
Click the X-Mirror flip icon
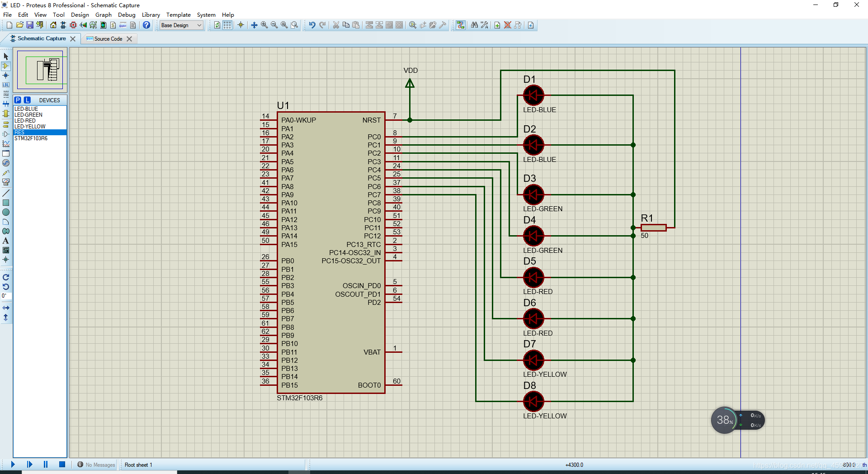(x=6, y=308)
